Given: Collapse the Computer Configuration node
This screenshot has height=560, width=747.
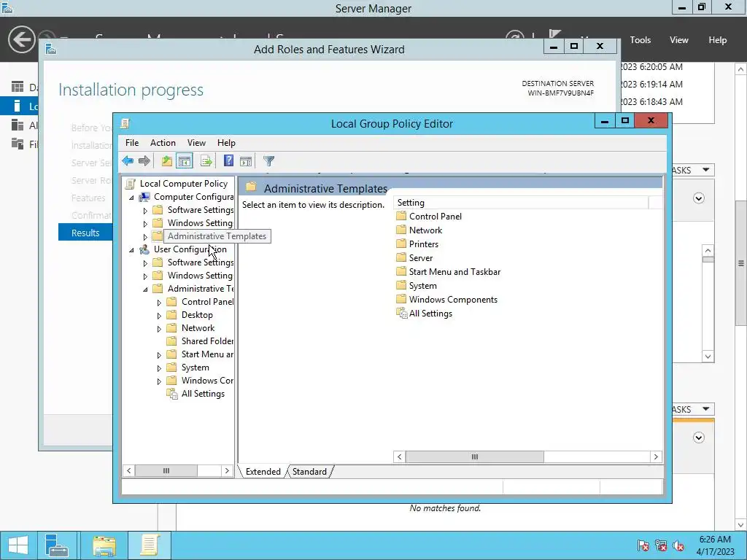Looking at the screenshot, I should 132,197.
